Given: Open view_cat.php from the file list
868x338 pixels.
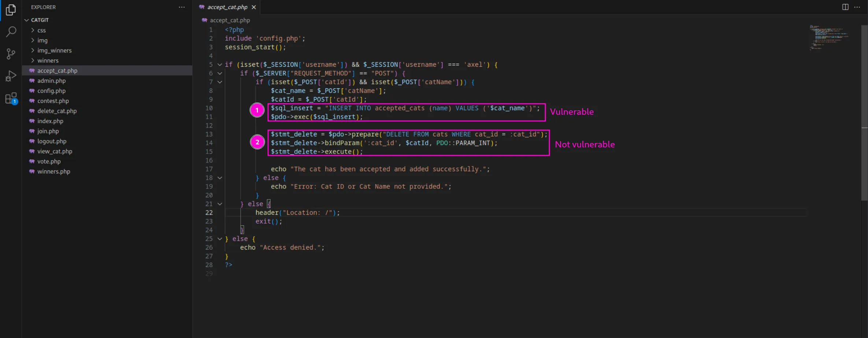Looking at the screenshot, I should tap(107, 151).
